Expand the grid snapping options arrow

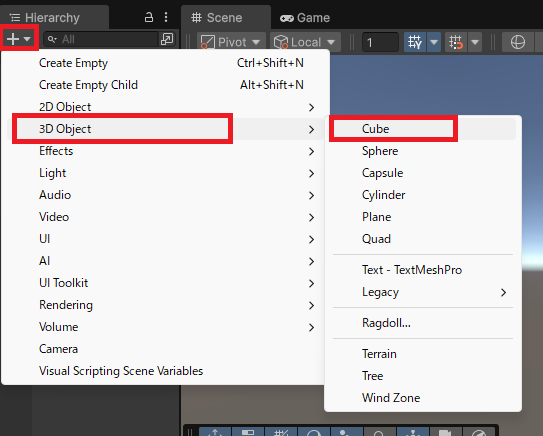434,42
